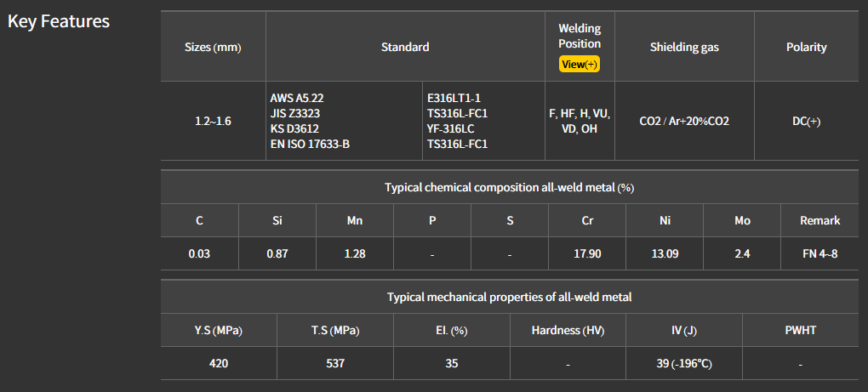
Task: Click the Shielding gas column header
Action: [x=684, y=48]
